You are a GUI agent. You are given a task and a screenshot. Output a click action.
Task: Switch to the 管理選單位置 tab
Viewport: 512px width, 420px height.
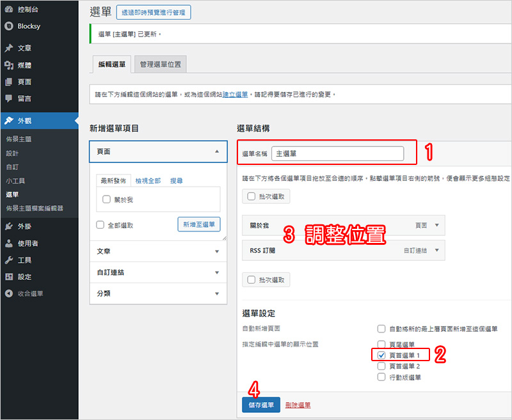pos(160,65)
